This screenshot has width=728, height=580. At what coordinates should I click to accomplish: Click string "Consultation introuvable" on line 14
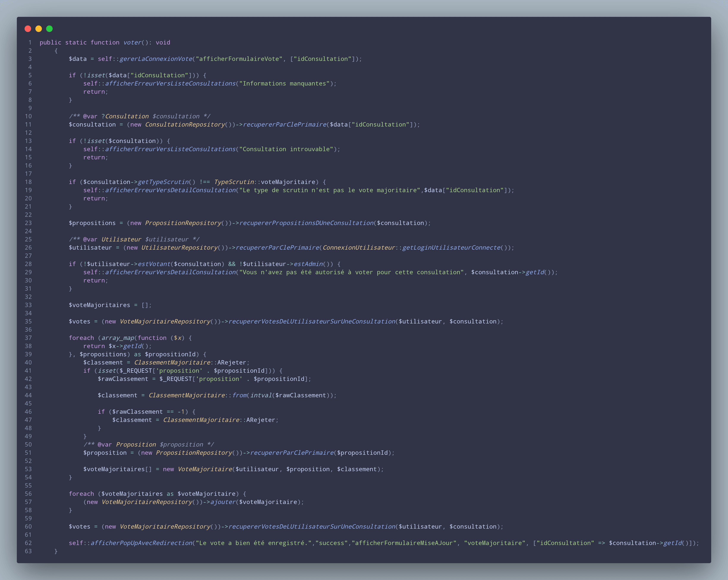click(x=286, y=149)
